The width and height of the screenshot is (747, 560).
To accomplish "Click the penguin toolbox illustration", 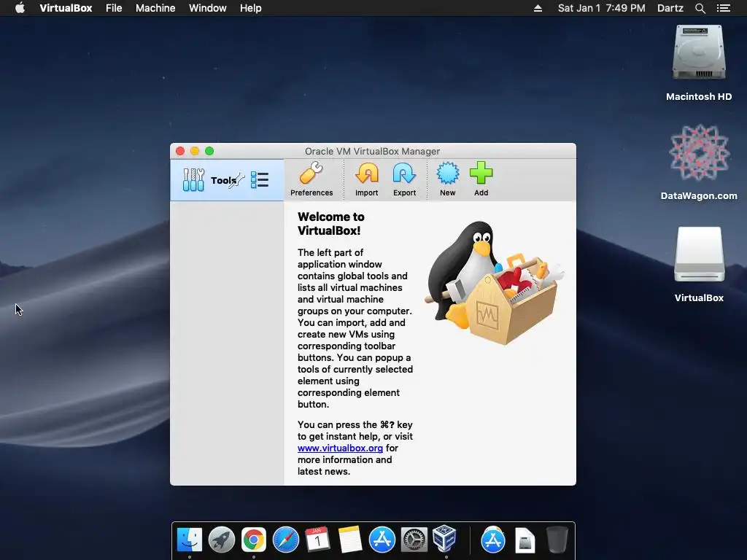I will (x=494, y=282).
